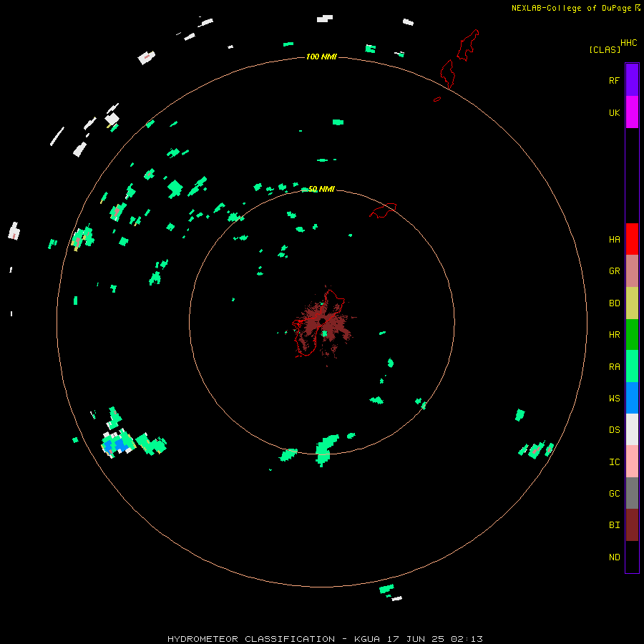The width and height of the screenshot is (644, 644).
Task: Click the red Guam island outline
Action: click(x=320, y=323)
